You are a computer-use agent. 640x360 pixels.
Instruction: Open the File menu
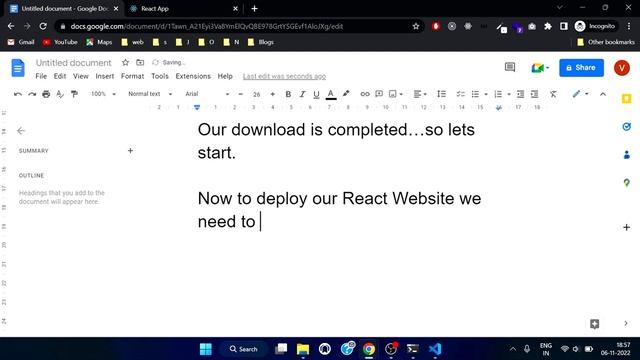(41, 76)
